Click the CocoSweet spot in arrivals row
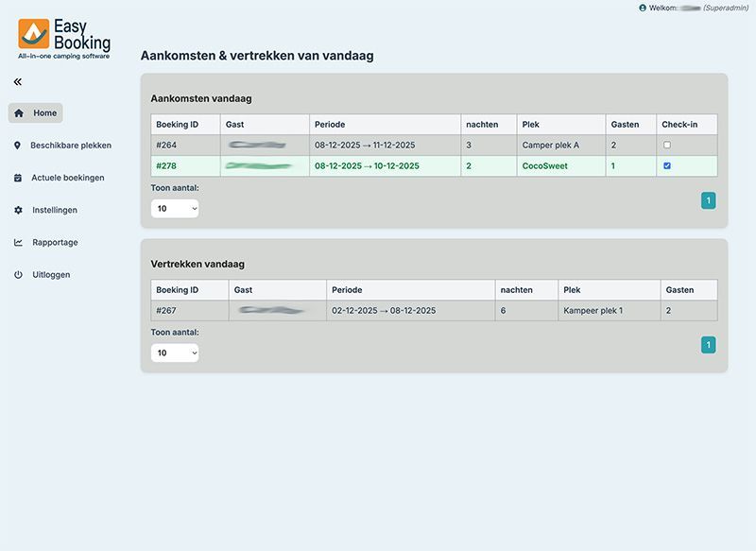The width and height of the screenshot is (756, 551). (544, 166)
